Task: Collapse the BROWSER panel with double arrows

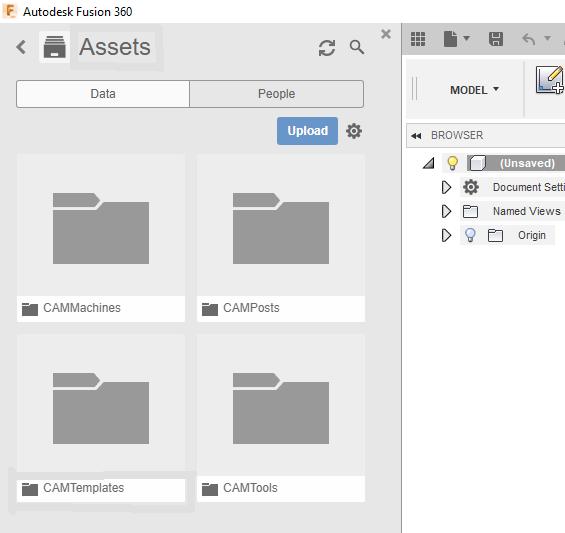Action: point(416,136)
